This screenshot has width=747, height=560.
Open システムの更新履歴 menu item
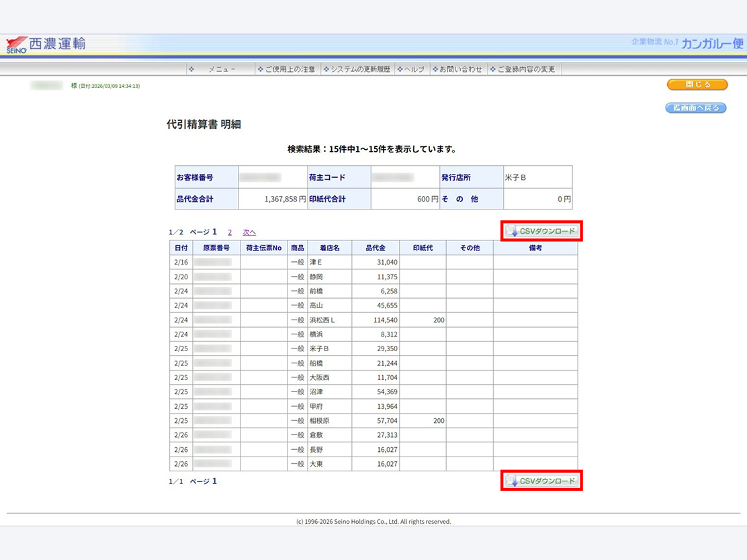tap(357, 70)
